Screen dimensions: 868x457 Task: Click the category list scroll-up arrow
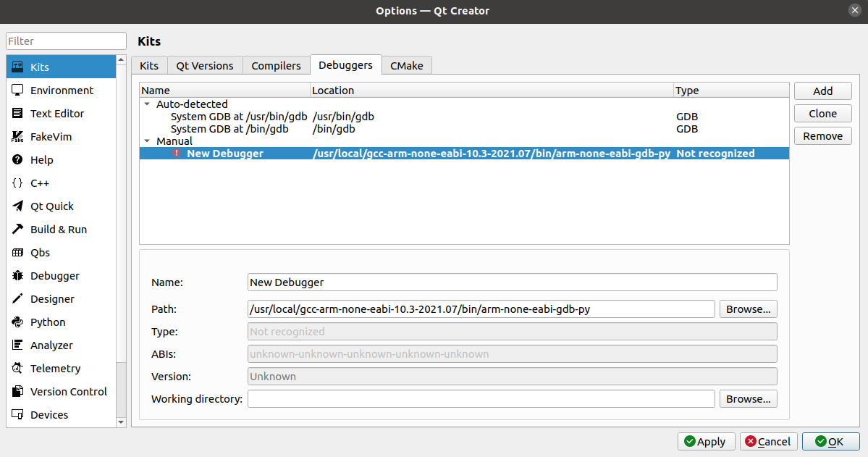tap(121, 59)
